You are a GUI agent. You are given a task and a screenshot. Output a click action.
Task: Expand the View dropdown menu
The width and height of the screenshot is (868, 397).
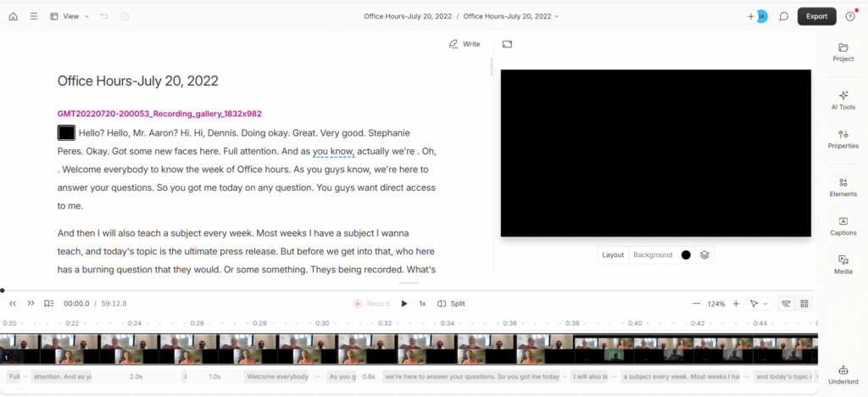coord(70,16)
